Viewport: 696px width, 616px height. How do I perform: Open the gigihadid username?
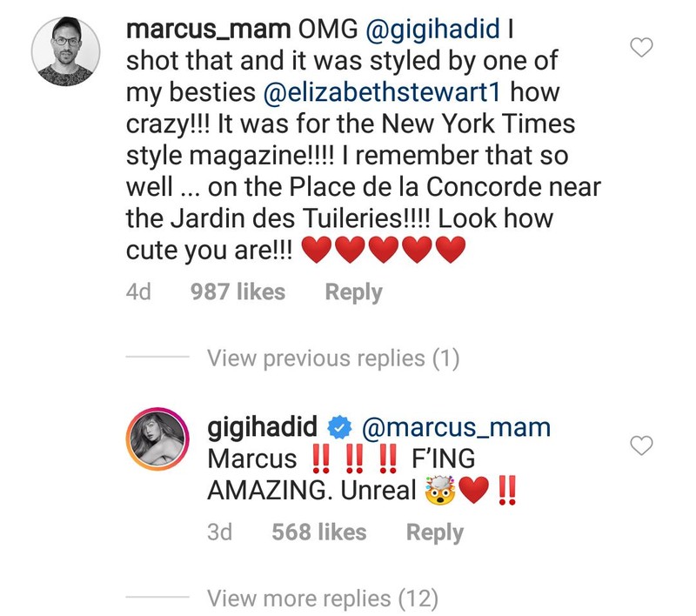tap(263, 427)
